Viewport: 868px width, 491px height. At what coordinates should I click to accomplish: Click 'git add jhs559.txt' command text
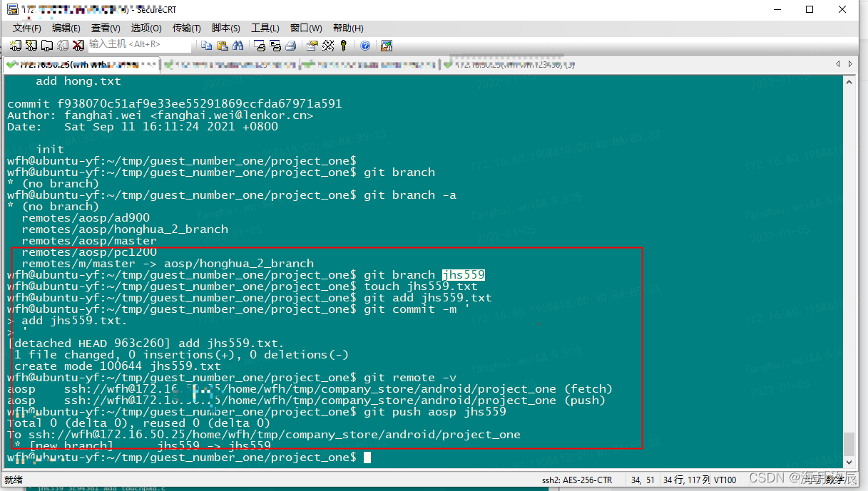428,298
